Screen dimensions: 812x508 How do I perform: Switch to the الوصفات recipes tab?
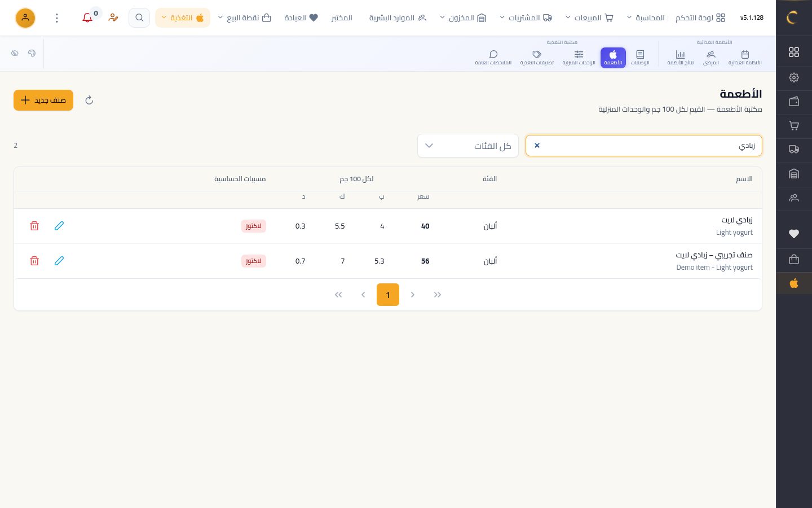(x=640, y=58)
